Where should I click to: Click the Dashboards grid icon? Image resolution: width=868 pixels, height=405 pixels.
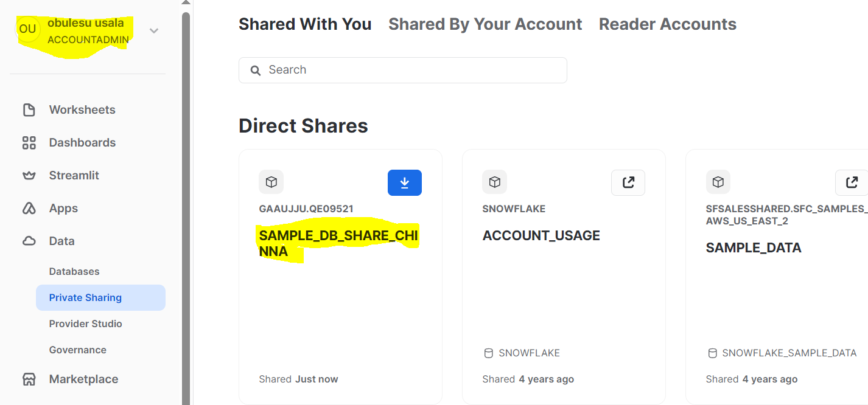[x=29, y=143]
